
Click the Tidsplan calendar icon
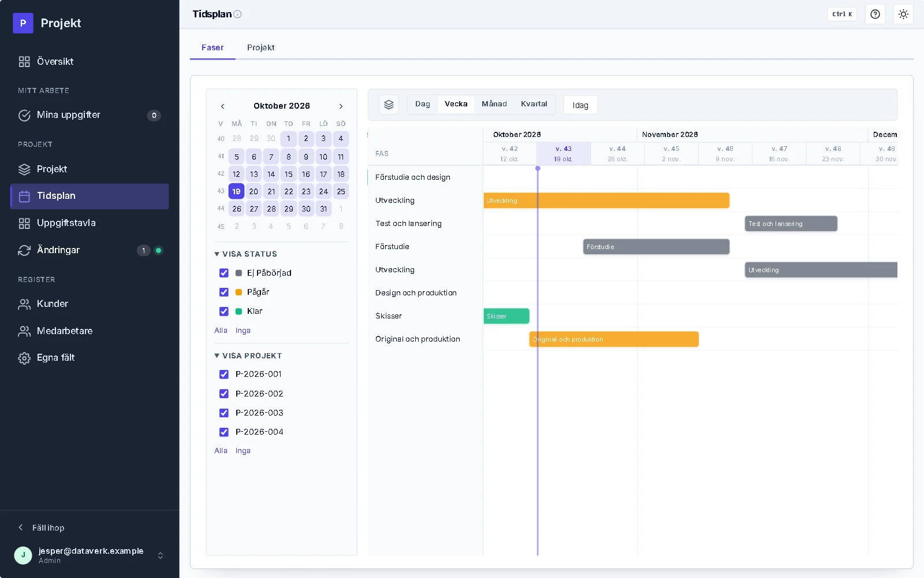click(24, 197)
